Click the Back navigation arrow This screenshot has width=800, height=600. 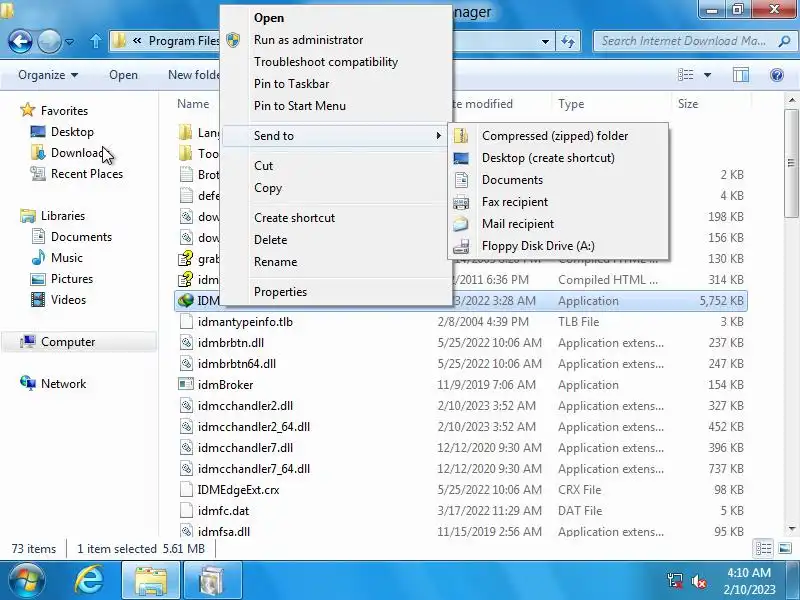pyautogui.click(x=20, y=41)
